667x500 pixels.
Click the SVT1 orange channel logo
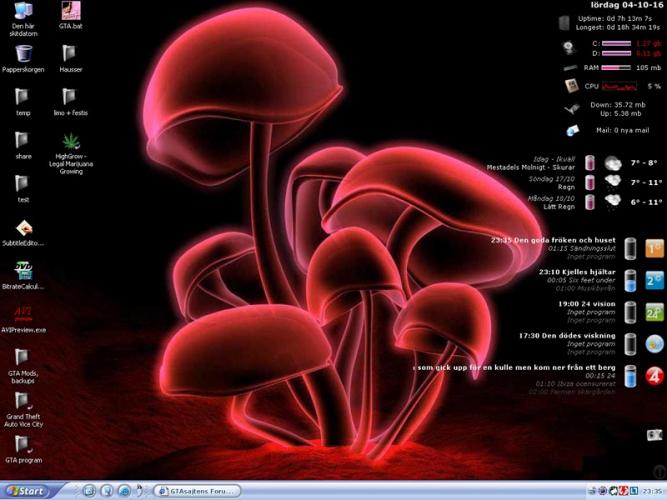[x=654, y=248]
